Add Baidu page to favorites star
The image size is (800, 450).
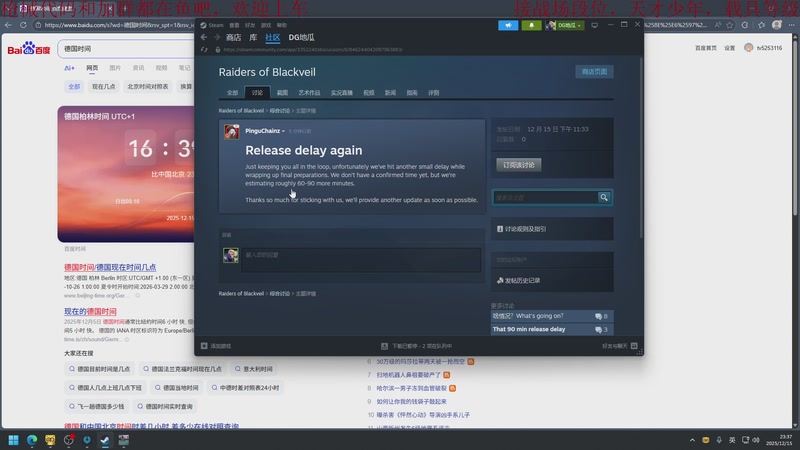tap(730, 24)
